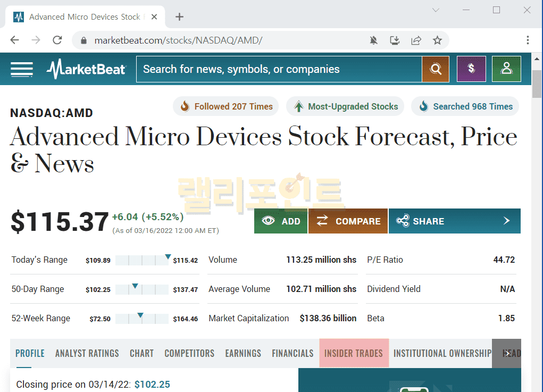Click the 52-Week Range slider marker

point(140,316)
